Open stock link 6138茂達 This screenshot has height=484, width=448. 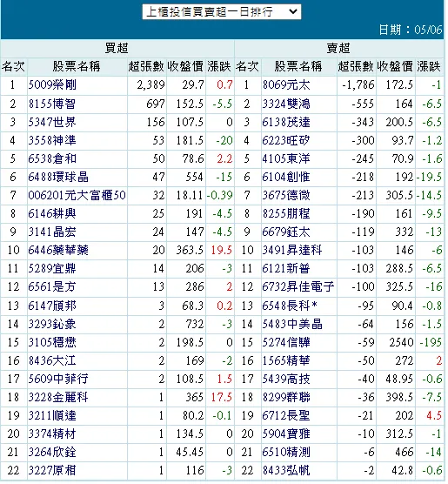click(x=286, y=122)
